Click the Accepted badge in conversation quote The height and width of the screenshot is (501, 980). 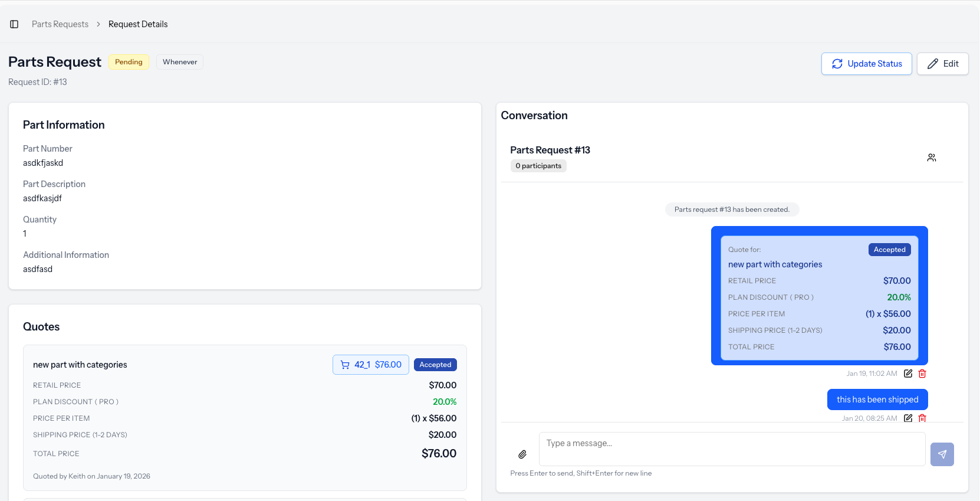pyautogui.click(x=889, y=250)
